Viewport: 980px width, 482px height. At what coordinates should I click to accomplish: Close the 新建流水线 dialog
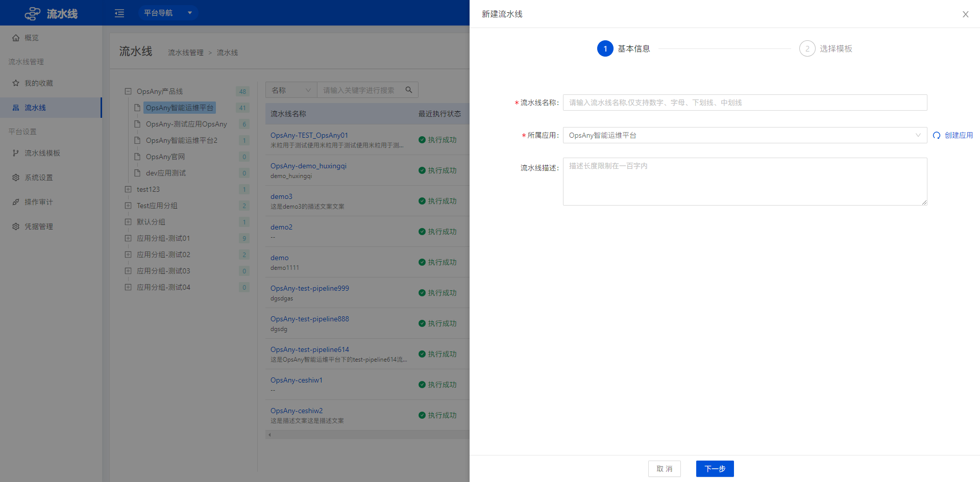pyautogui.click(x=965, y=14)
